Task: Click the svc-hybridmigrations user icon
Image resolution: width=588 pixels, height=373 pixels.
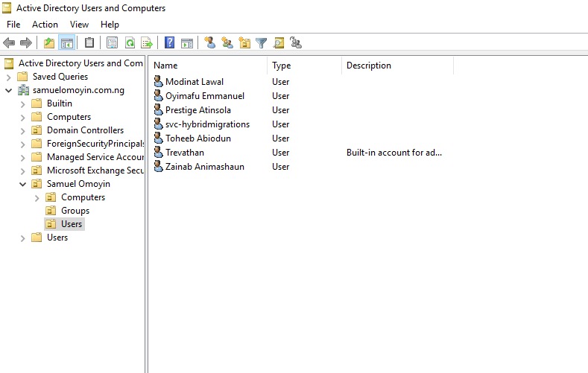Action: pos(158,124)
